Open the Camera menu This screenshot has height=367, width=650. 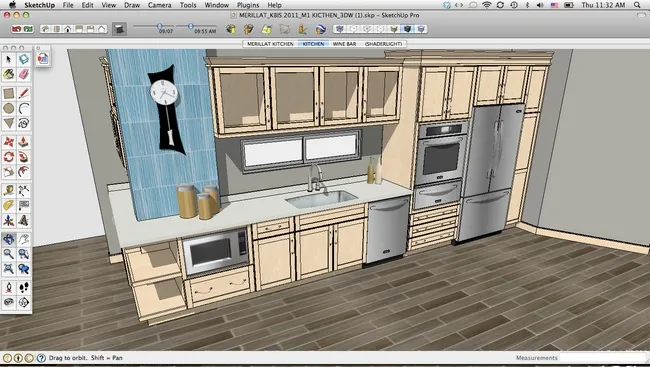(160, 5)
